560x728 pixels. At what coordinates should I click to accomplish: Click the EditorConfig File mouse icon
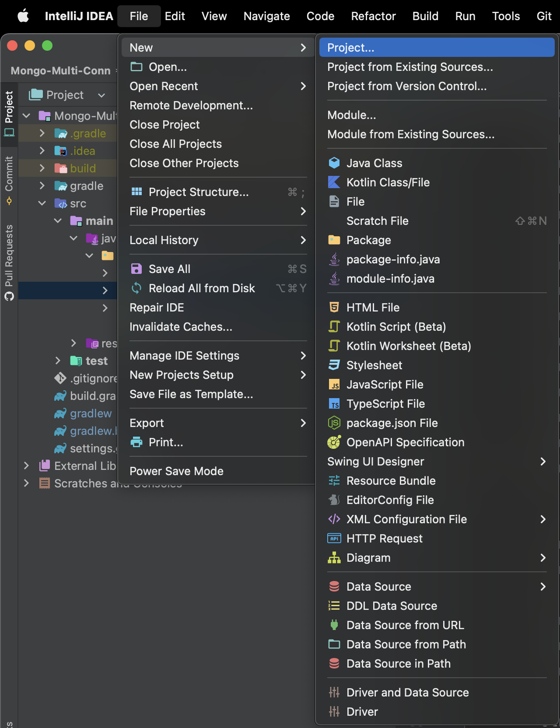334,500
